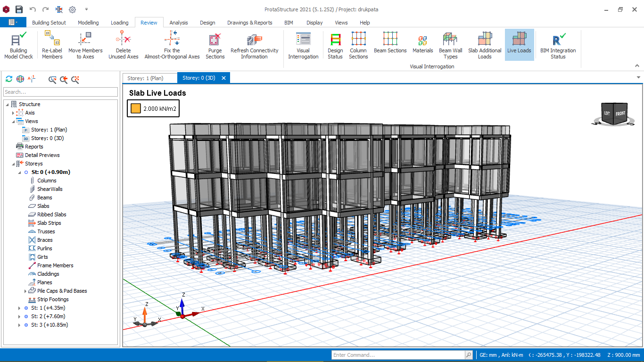The height and width of the screenshot is (362, 644).
Task: Click the green refresh icon in structure panel
Action: (x=9, y=79)
